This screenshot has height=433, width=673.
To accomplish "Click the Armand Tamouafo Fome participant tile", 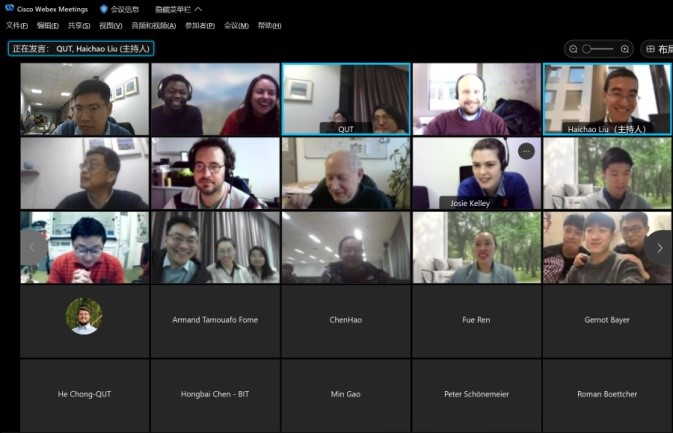I will pyautogui.click(x=214, y=321).
